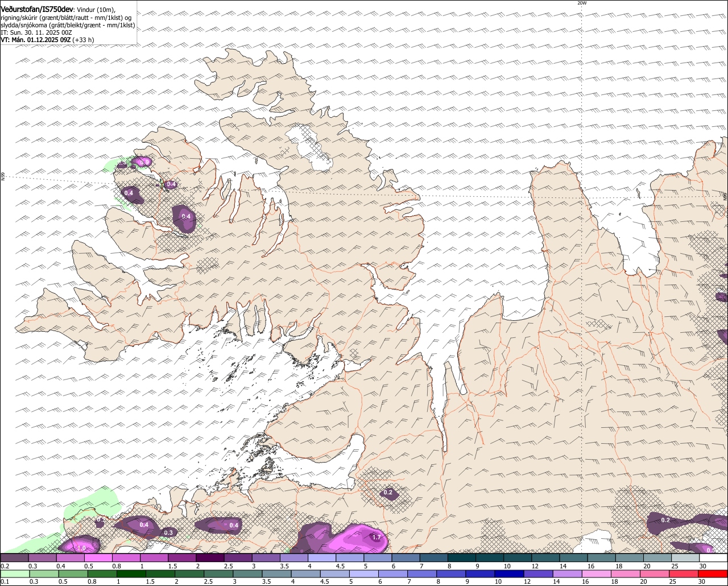The height and width of the screenshot is (586, 728).
Task: Click the 1.7 precipitation value on the map
Action: coord(377,537)
